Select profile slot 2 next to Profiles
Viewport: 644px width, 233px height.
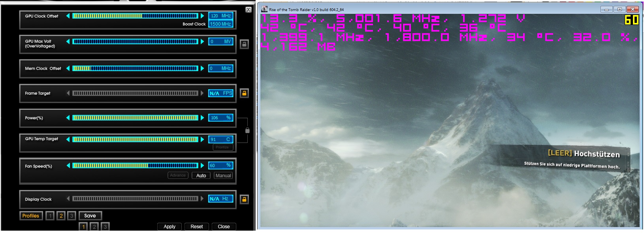[x=61, y=216]
